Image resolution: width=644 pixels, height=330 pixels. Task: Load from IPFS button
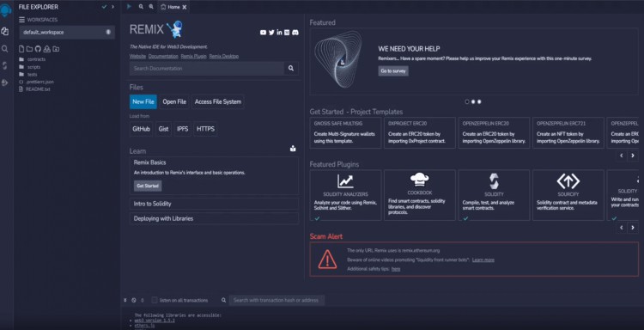click(183, 129)
